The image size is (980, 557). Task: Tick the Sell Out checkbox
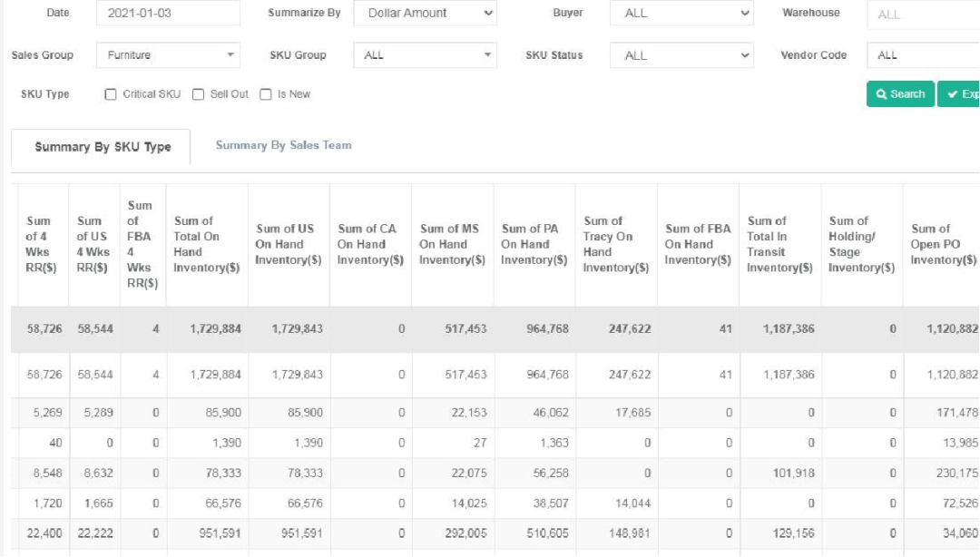point(198,94)
